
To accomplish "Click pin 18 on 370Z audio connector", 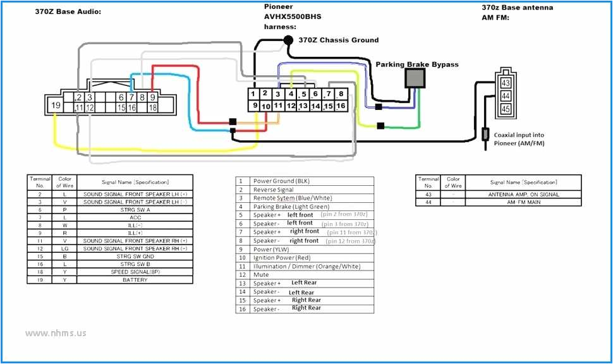I will (x=152, y=108).
